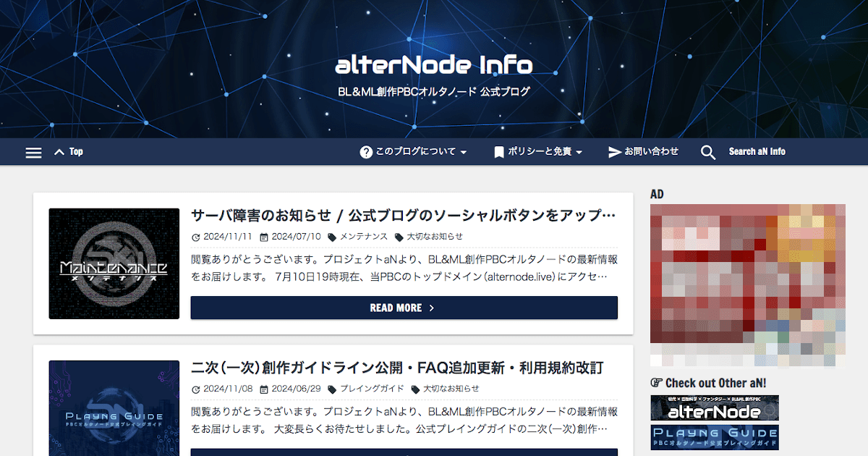868x456 pixels.
Task: Click the paper plane contact icon
Action: (x=614, y=152)
